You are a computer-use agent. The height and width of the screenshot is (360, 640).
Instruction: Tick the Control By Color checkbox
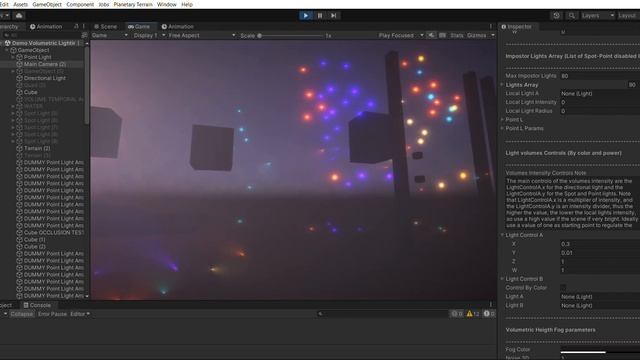click(x=563, y=288)
